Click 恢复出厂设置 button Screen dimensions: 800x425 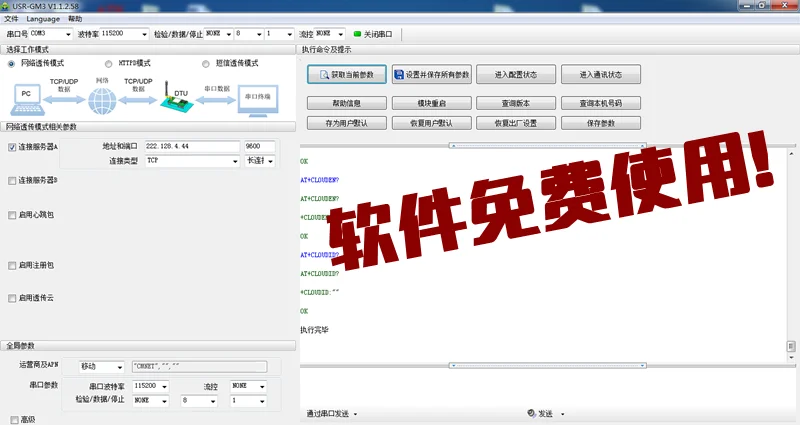click(516, 123)
